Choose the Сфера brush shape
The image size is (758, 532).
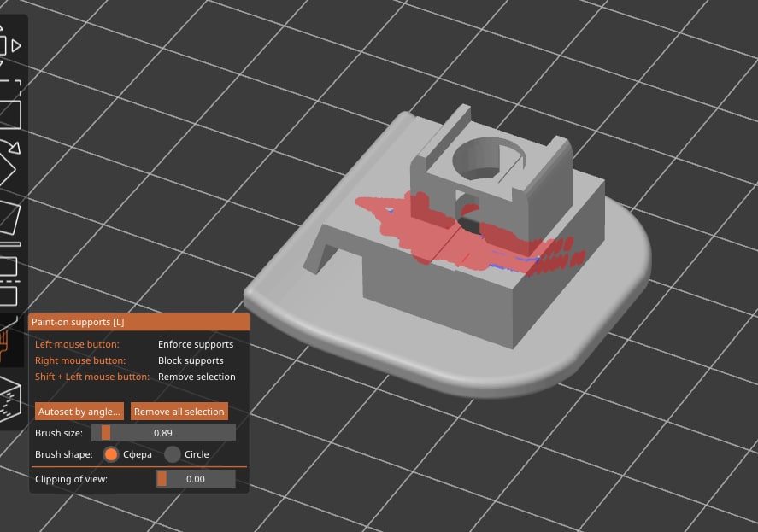(111, 454)
